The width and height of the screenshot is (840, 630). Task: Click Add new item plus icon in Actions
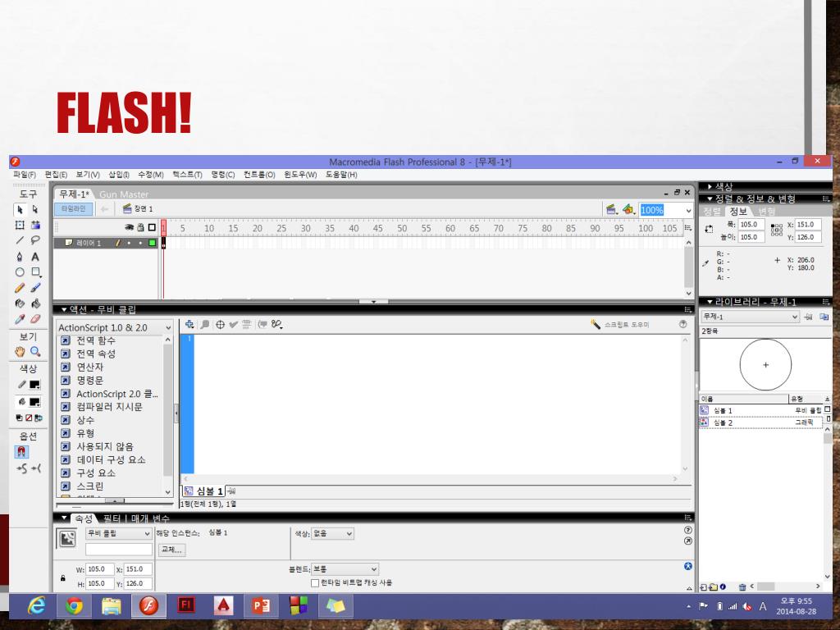pos(189,324)
